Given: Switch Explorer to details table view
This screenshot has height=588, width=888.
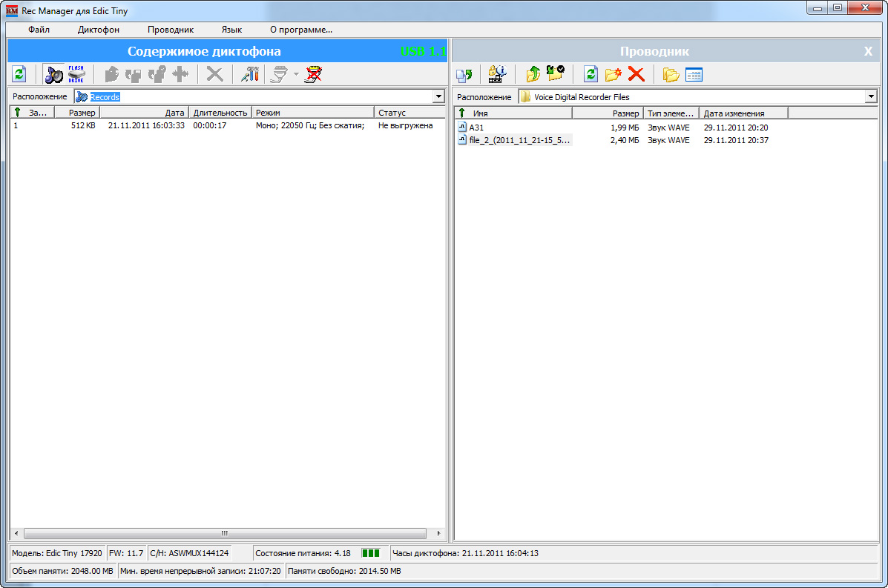Looking at the screenshot, I should coord(694,74).
